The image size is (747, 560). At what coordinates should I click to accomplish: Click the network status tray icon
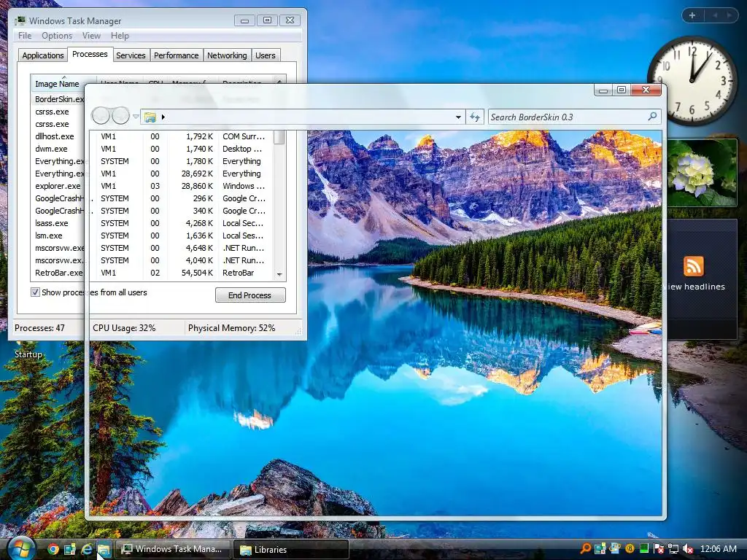point(673,548)
